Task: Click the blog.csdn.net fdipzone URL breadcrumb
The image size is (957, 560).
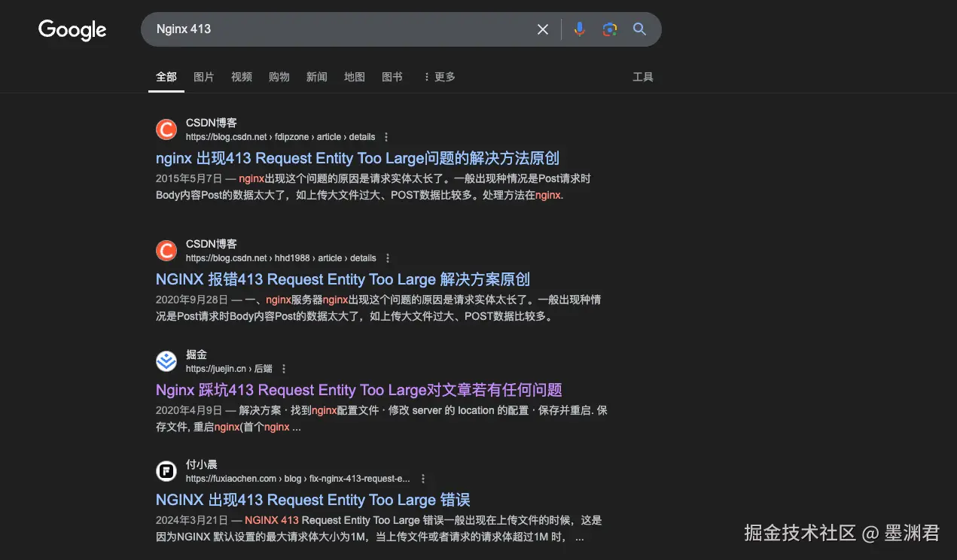Action: [281, 137]
